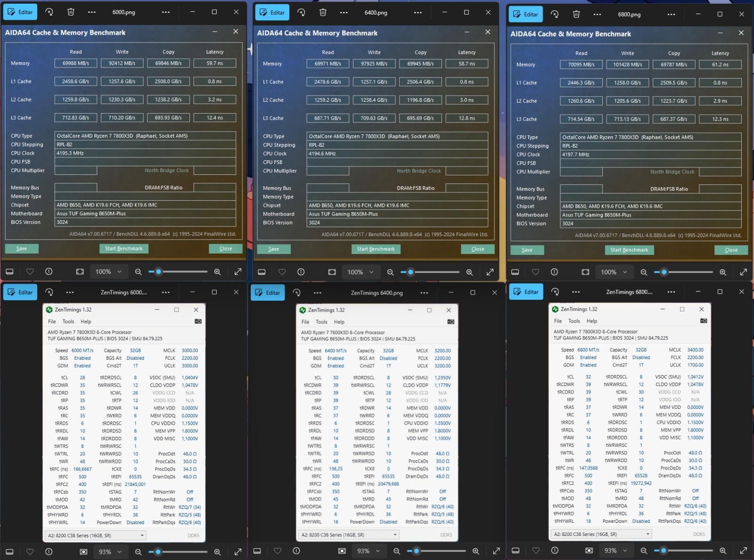The height and width of the screenshot is (560, 754).
Task: Favorite the ZenTimings 6400.png image with the heart
Action: click(x=278, y=551)
